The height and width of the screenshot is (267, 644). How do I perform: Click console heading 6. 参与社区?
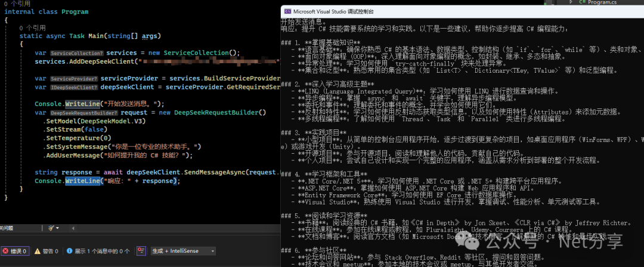pos(314,250)
